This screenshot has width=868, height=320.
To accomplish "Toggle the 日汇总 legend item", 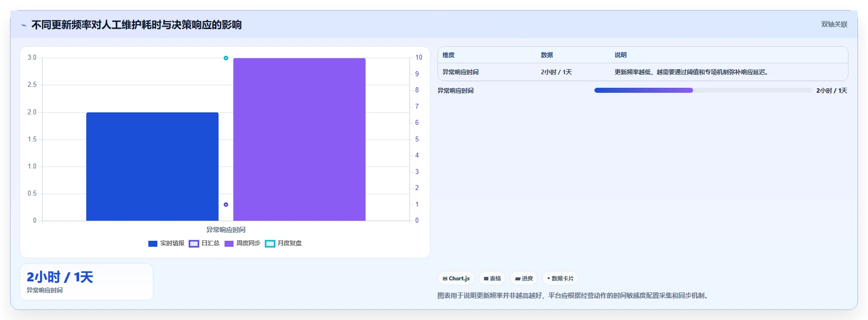I will [204, 243].
